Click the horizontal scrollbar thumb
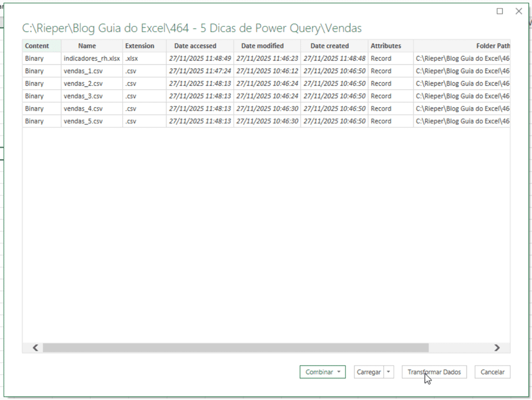 pos(235,348)
